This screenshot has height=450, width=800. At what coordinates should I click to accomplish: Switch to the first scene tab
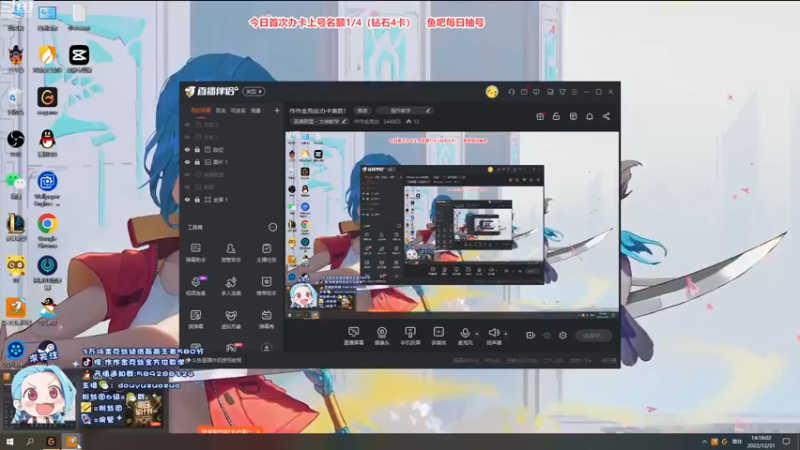click(x=201, y=110)
